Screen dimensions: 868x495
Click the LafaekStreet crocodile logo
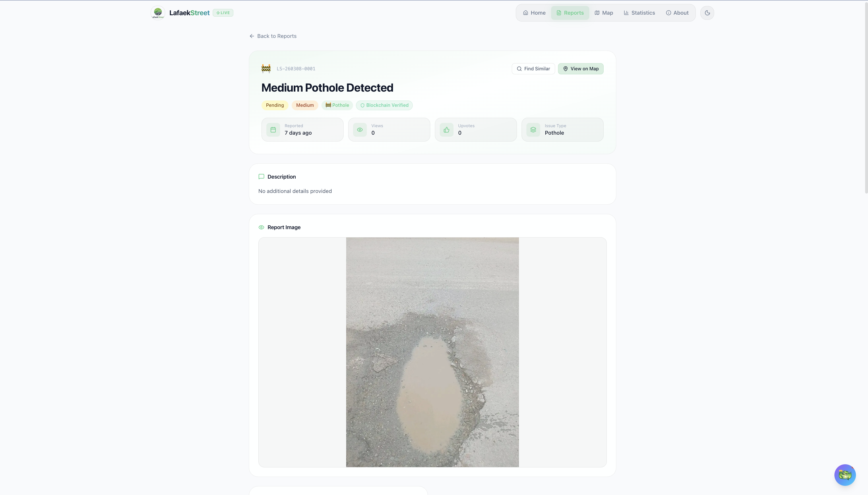(x=158, y=13)
